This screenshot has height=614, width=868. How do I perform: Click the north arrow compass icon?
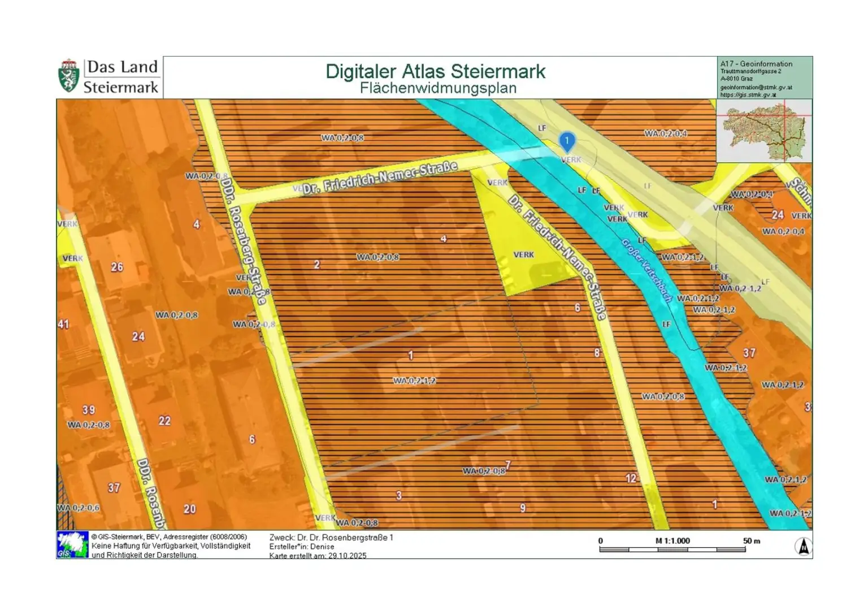[803, 546]
